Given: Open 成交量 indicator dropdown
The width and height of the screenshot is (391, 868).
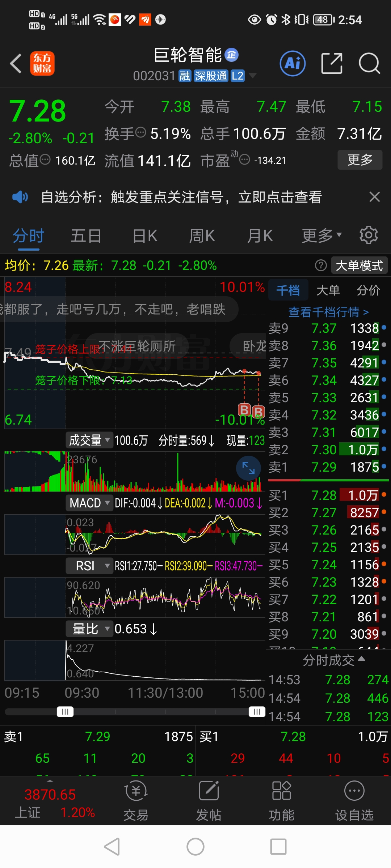Looking at the screenshot, I should point(89,440).
